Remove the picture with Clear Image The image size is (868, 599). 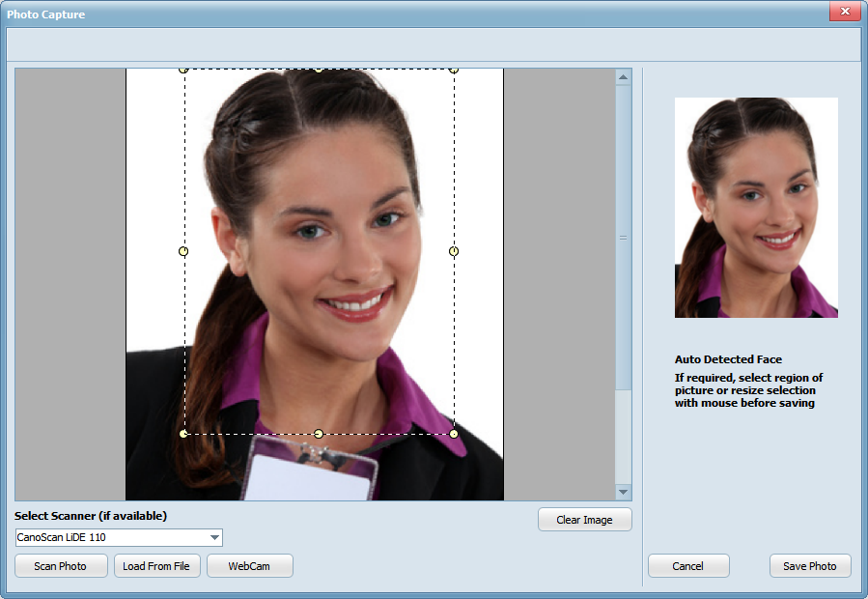point(584,520)
